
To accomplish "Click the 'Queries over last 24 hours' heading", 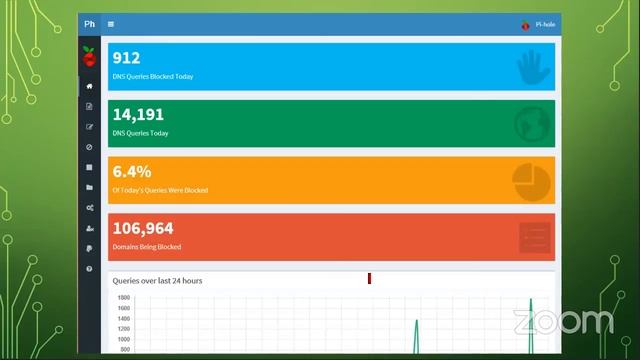I will [x=157, y=281].
